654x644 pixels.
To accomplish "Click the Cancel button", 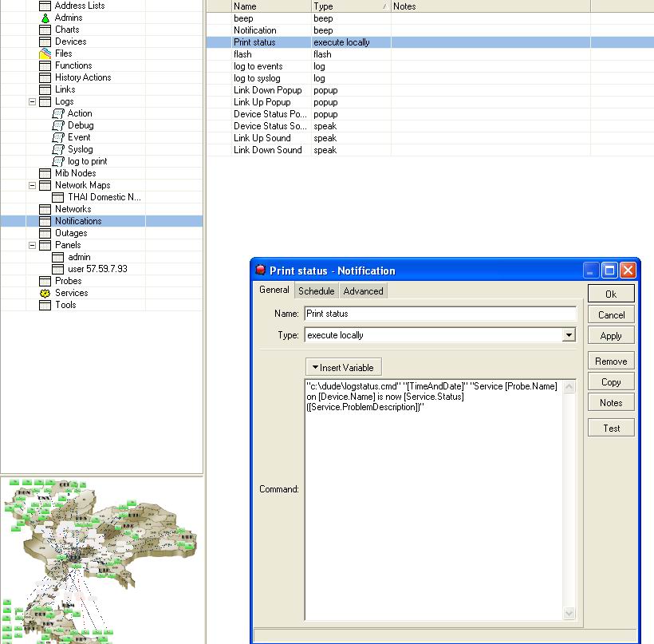I will 611,314.
